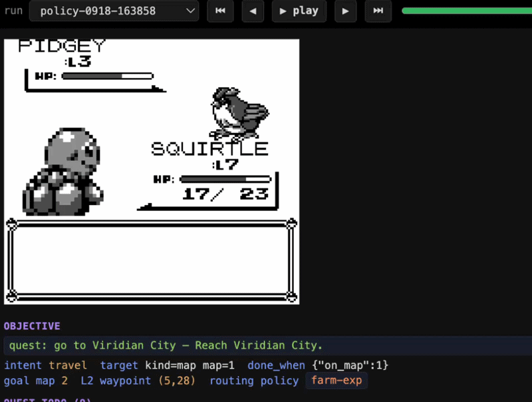Step forward one frame

pos(345,11)
